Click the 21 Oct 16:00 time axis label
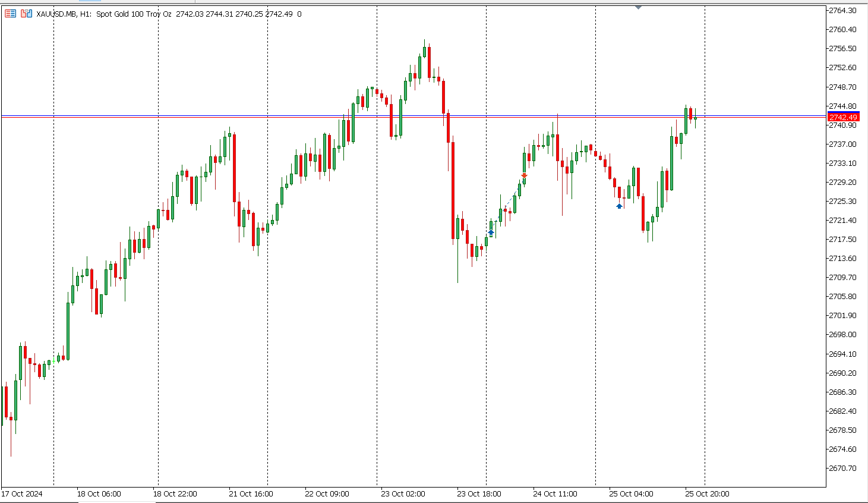 pos(251,493)
